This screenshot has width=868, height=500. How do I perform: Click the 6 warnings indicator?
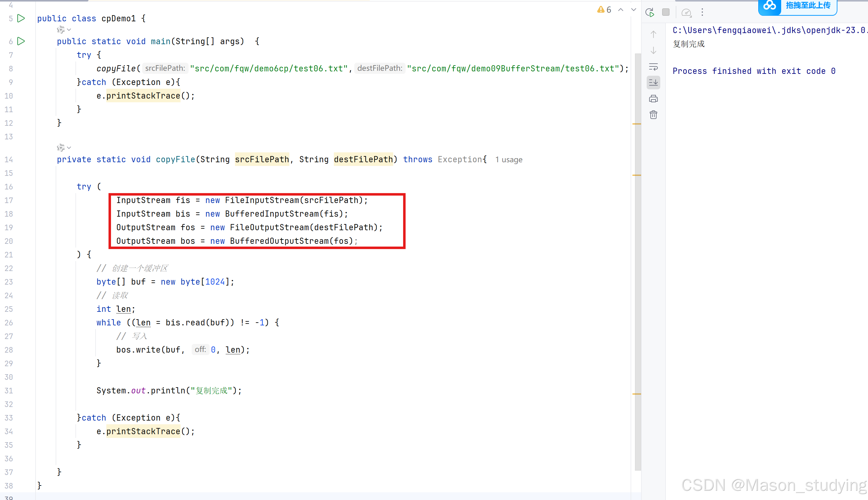[x=604, y=10]
